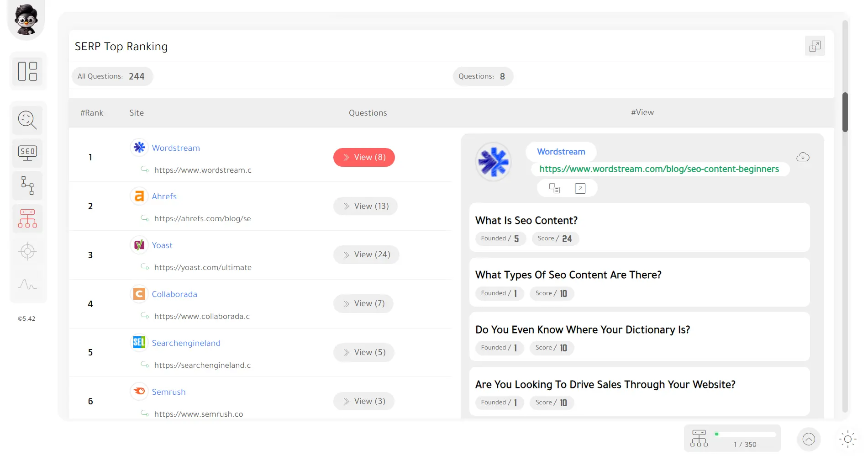
Task: Click the copy questions icon under Wordstream URL
Action: [x=554, y=188]
